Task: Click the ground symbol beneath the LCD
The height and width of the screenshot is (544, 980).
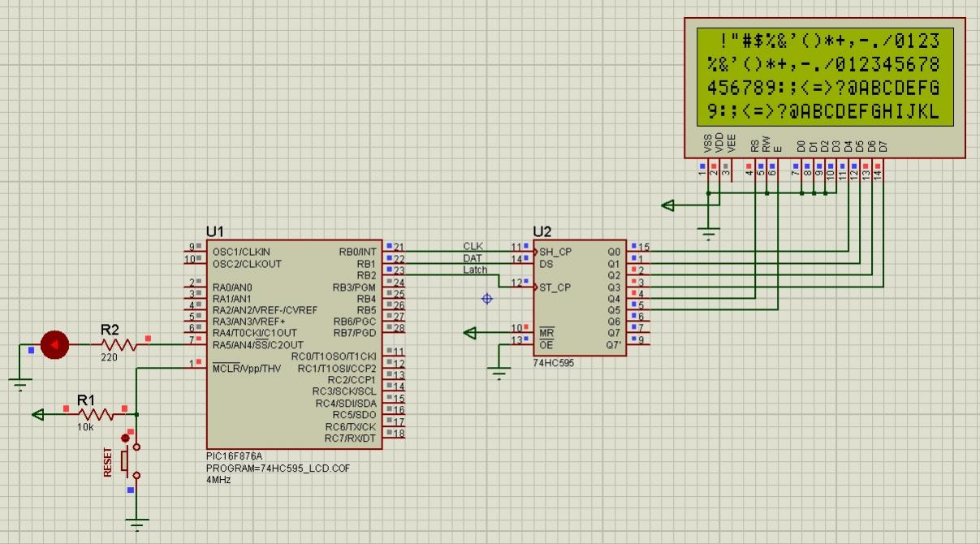Action: (710, 235)
